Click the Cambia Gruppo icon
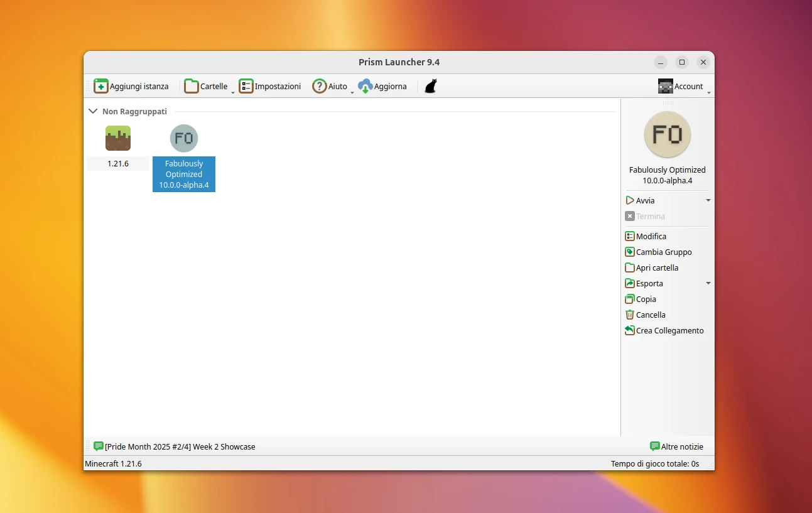Viewport: 812px width, 513px height. pyautogui.click(x=629, y=252)
